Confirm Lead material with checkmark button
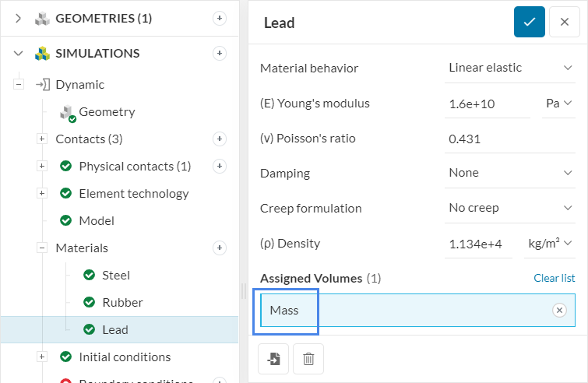This screenshot has height=383, width=588. click(x=529, y=23)
